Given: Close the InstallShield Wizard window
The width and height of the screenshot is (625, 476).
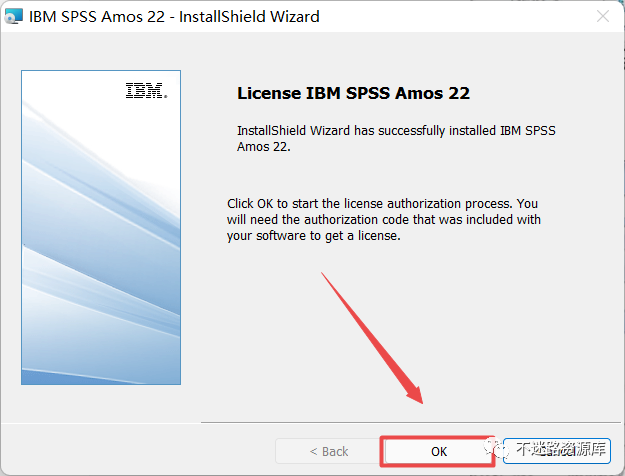Looking at the screenshot, I should click(603, 16).
